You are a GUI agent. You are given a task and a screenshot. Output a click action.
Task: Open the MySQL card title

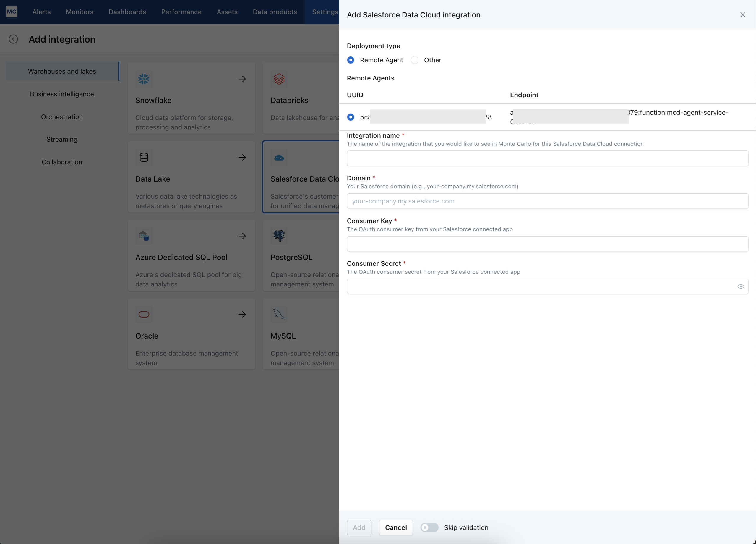(283, 336)
